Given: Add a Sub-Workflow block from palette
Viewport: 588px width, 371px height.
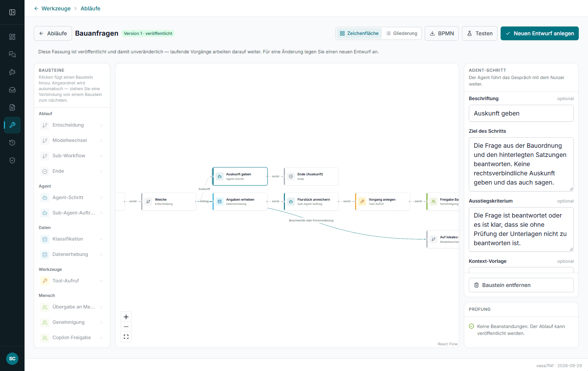Looking at the screenshot, I should pyautogui.click(x=72, y=156).
